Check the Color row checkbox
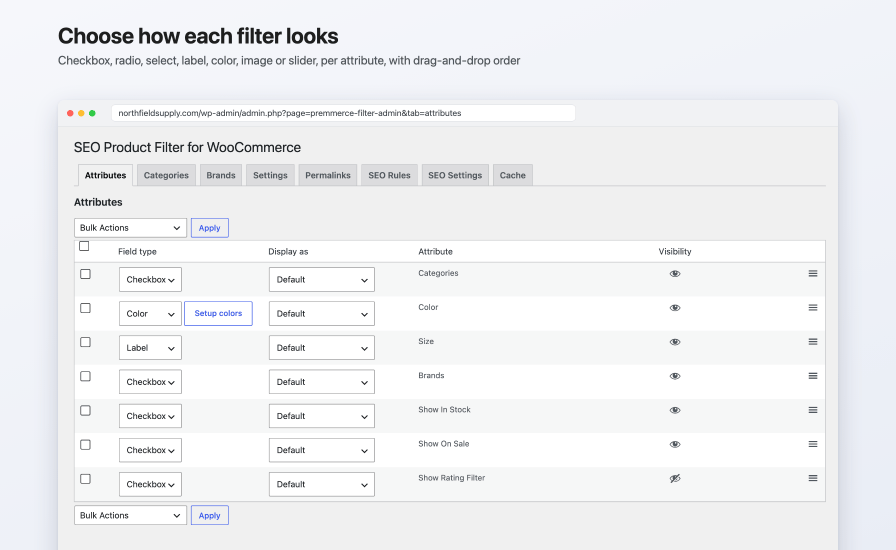Image resolution: width=896 pixels, height=550 pixels. [x=85, y=308]
